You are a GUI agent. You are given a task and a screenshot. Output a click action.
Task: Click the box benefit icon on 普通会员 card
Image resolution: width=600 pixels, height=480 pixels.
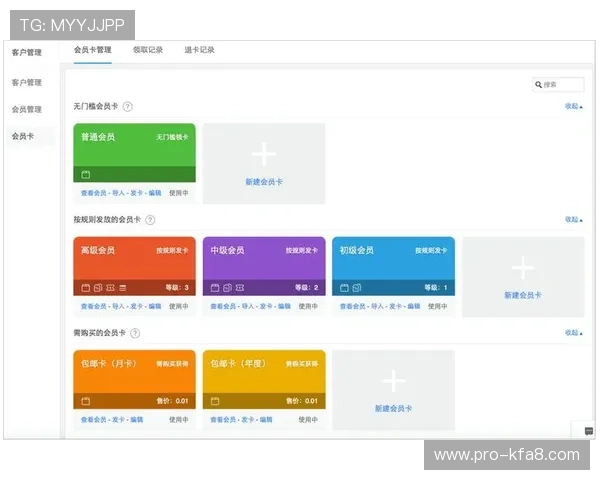pyautogui.click(x=86, y=175)
